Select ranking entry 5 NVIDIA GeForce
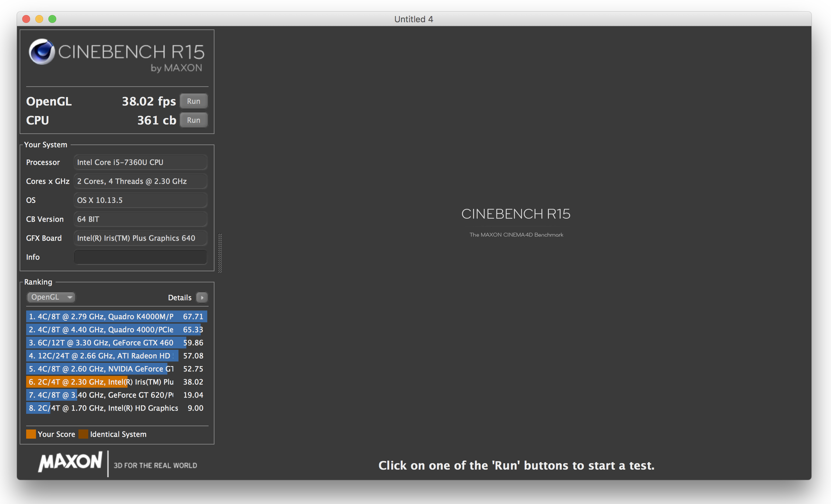The width and height of the screenshot is (831, 504). [117, 369]
